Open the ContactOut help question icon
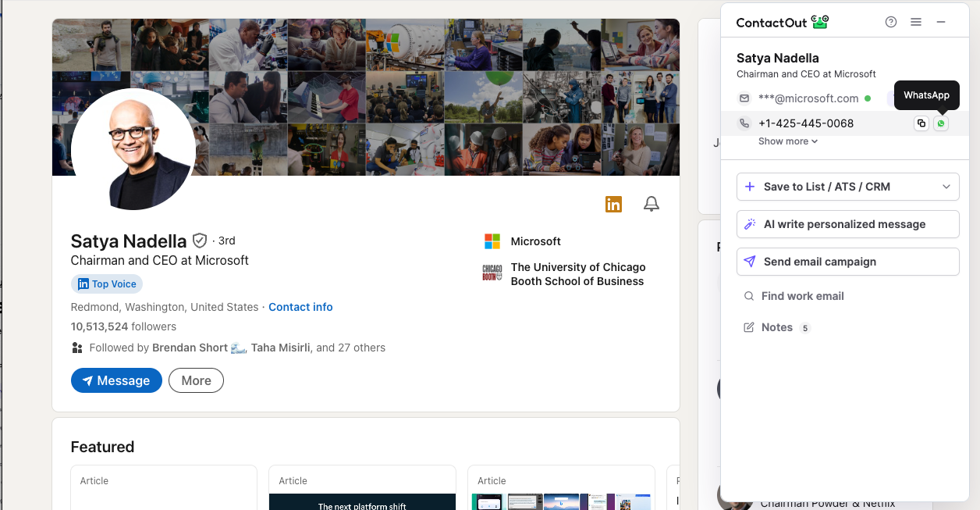The width and height of the screenshot is (980, 510). 891,22
